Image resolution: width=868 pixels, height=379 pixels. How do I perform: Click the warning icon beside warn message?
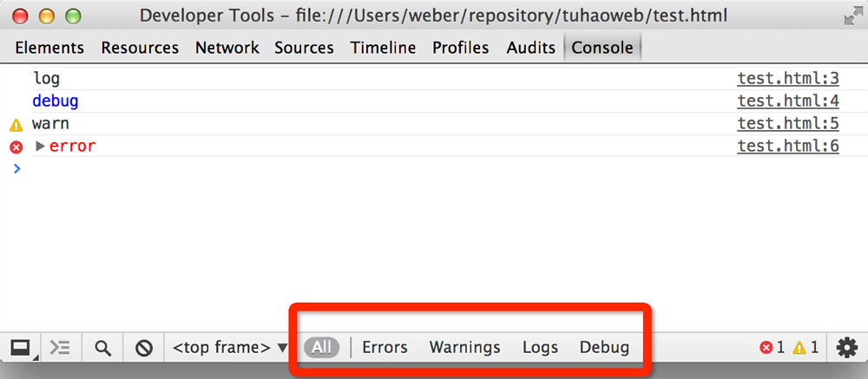pyautogui.click(x=16, y=125)
